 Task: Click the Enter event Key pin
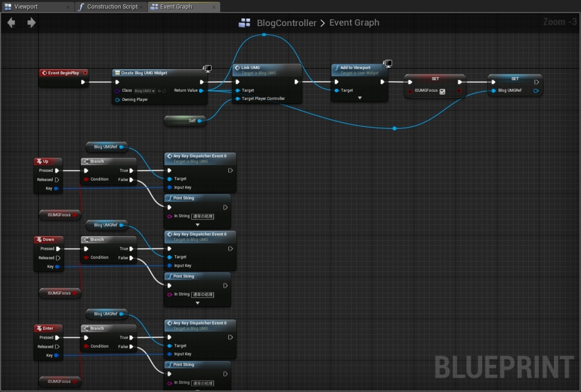[x=57, y=355]
